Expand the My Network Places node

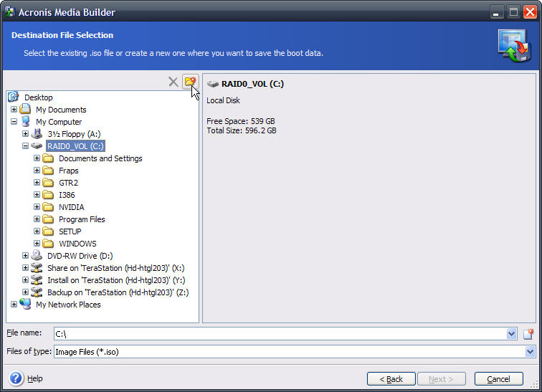(x=14, y=305)
